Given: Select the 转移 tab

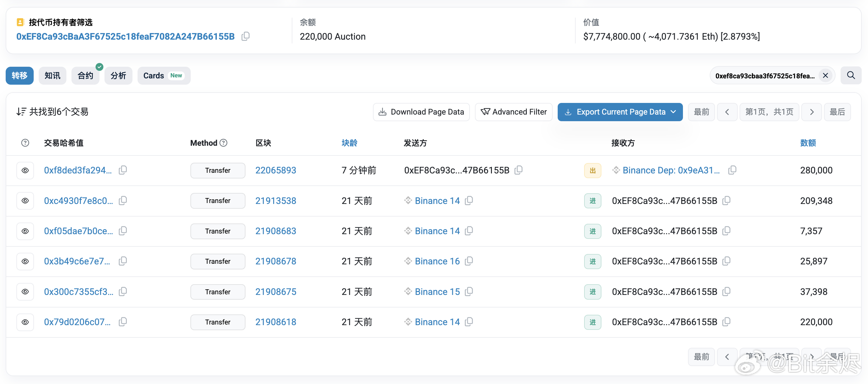Looking at the screenshot, I should pyautogui.click(x=20, y=76).
